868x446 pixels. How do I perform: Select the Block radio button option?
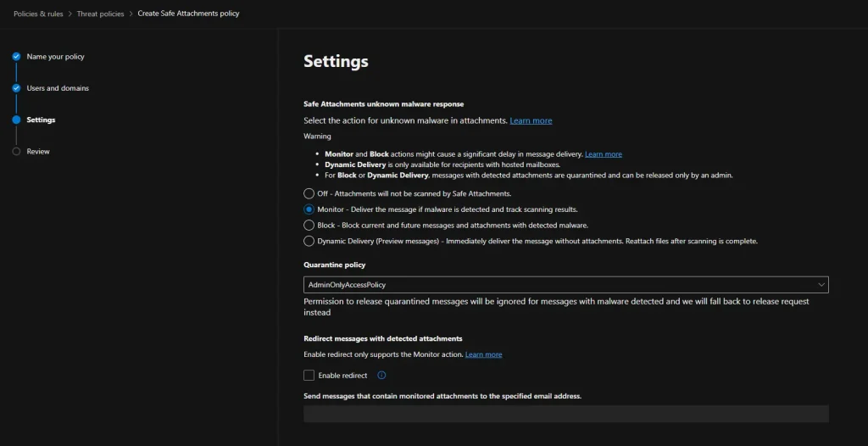click(x=309, y=226)
